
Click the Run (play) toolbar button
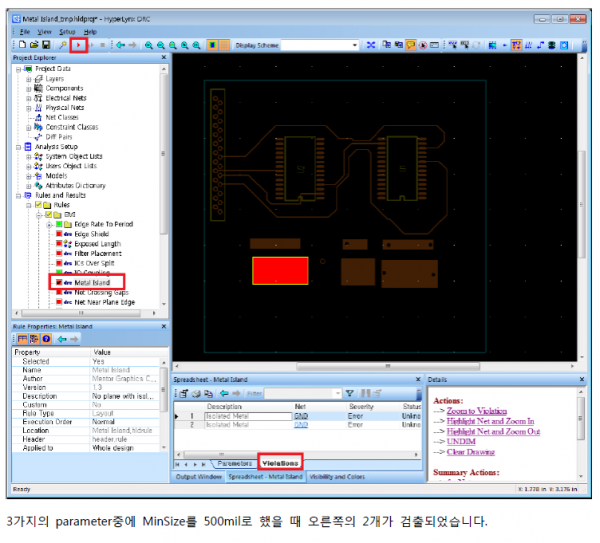(78, 45)
